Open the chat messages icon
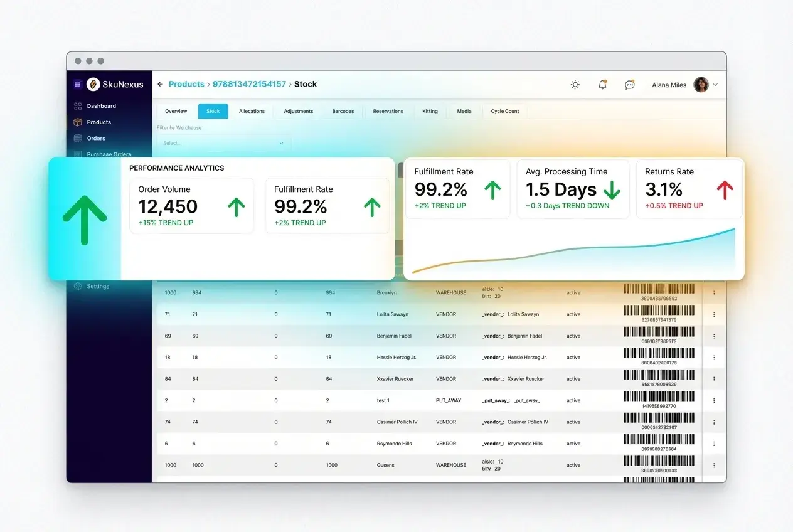The height and width of the screenshot is (532, 793). click(x=629, y=84)
